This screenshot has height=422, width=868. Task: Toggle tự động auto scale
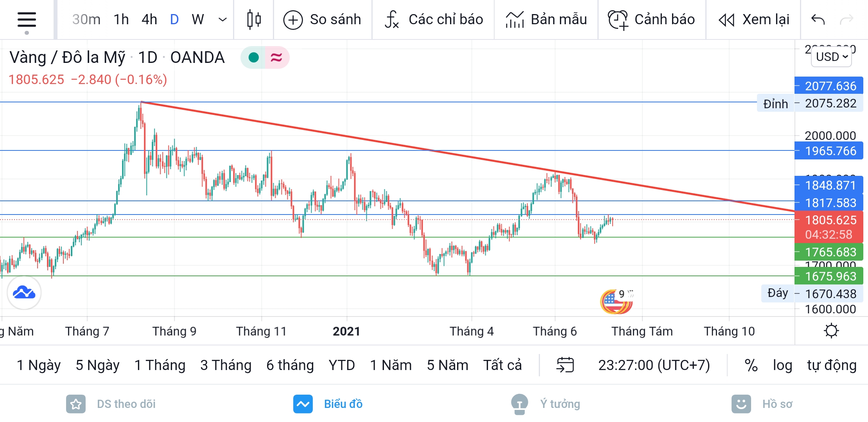[x=832, y=365]
